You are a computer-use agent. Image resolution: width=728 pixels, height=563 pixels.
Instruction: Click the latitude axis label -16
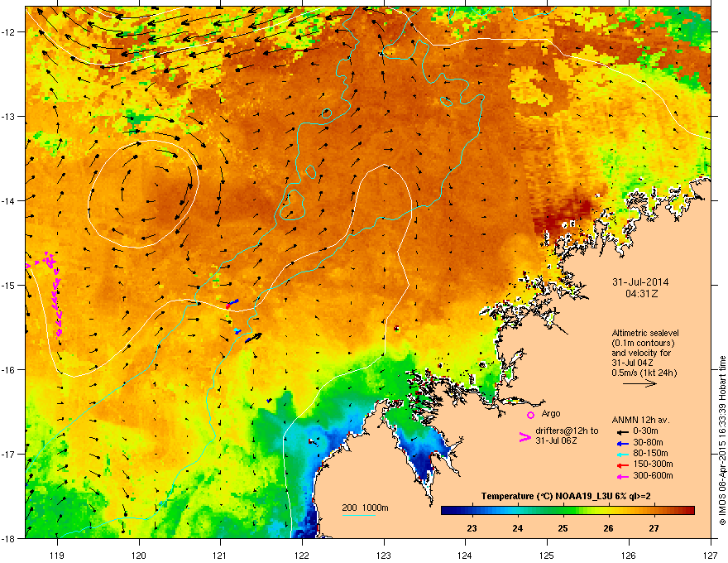8,370
